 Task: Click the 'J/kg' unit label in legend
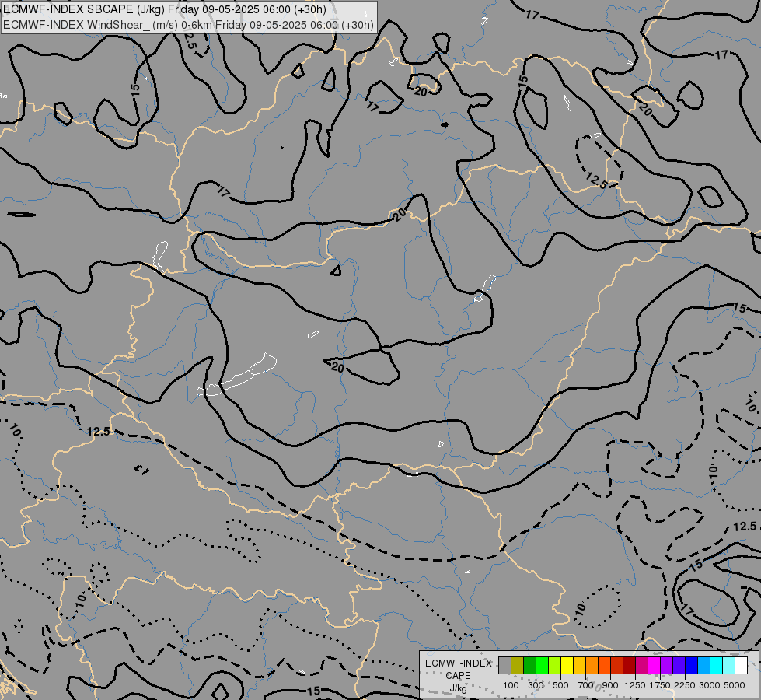tap(458, 688)
